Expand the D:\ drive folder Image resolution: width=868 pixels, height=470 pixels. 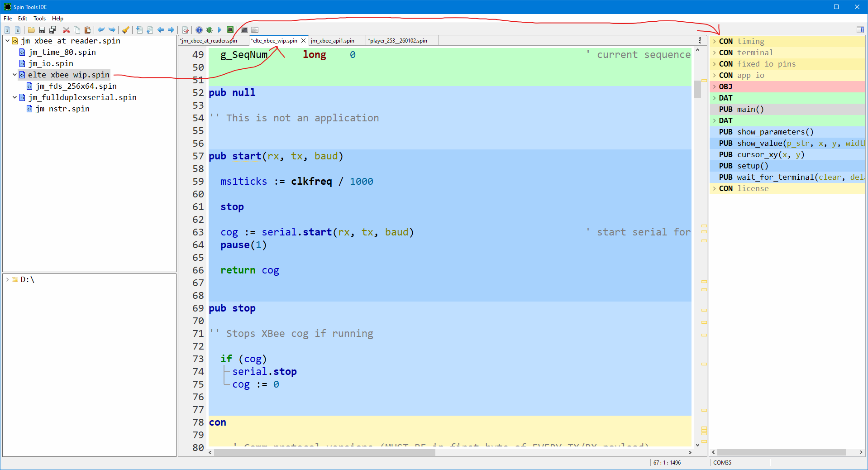pos(8,279)
